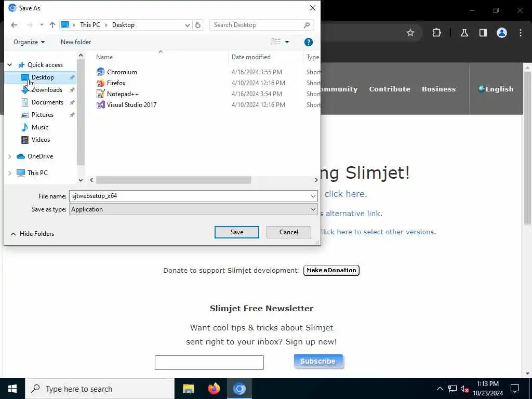Open the Organize menu

click(29, 42)
